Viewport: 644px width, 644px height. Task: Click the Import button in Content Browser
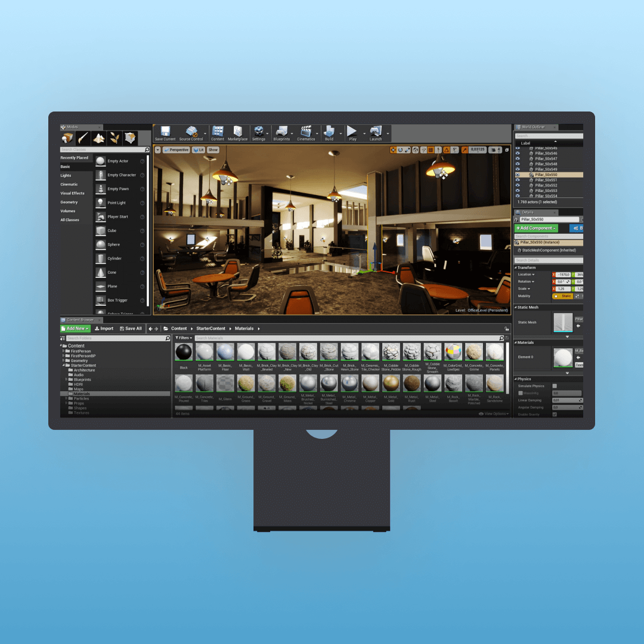(x=104, y=329)
